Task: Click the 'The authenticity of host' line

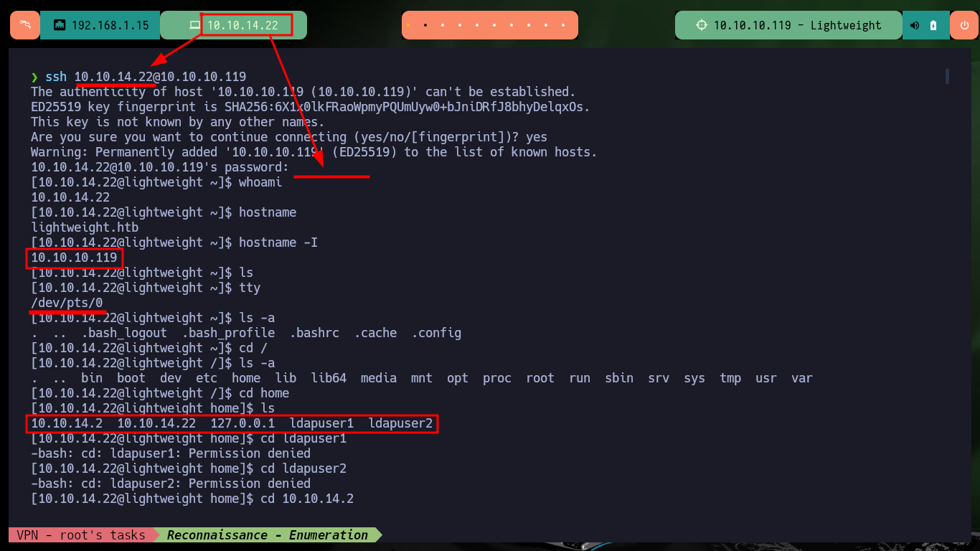Action: 303,92
